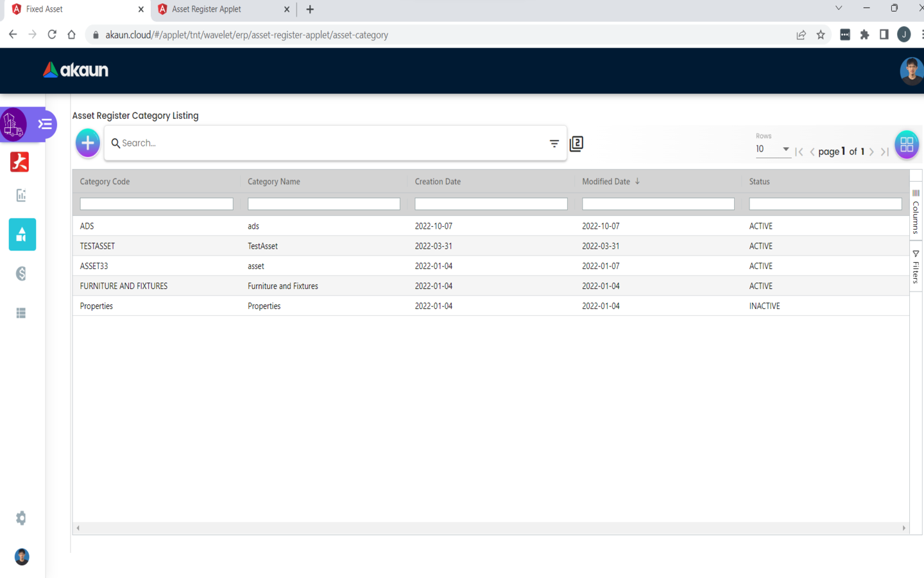Open the settings gear in sidebar

[21, 518]
